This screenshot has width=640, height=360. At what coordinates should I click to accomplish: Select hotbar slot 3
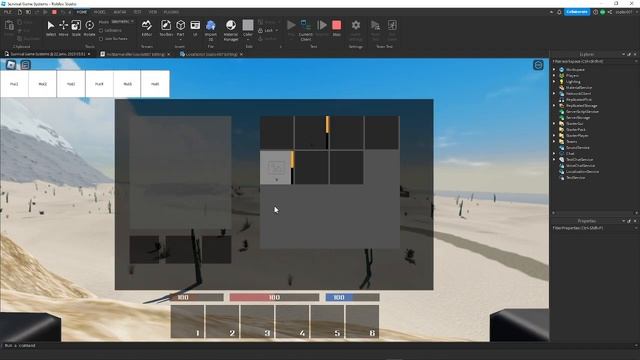[x=257, y=322]
